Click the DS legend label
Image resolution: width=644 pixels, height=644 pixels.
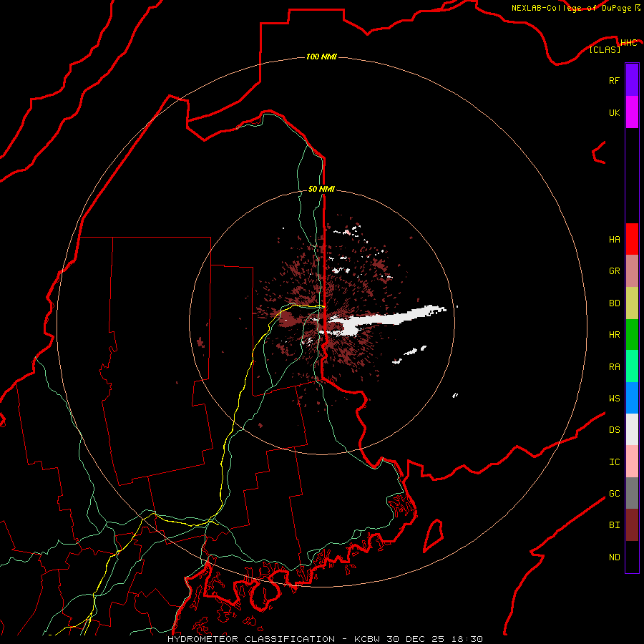click(x=614, y=430)
